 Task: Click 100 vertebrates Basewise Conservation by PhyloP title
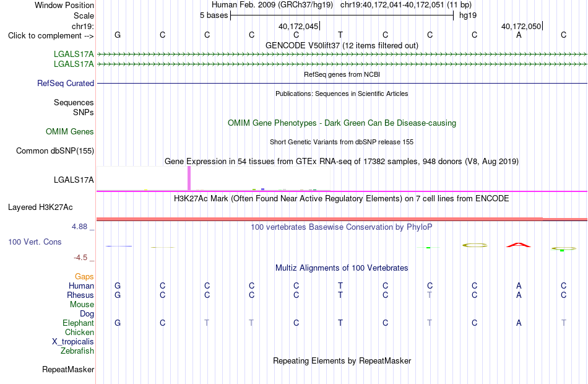342,227
